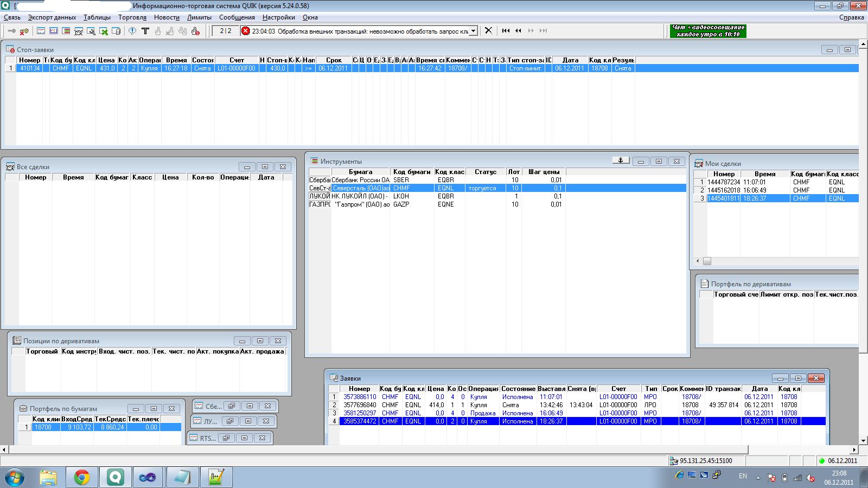
Task: Click the connect key icon in toolbar
Action: pos(11,31)
